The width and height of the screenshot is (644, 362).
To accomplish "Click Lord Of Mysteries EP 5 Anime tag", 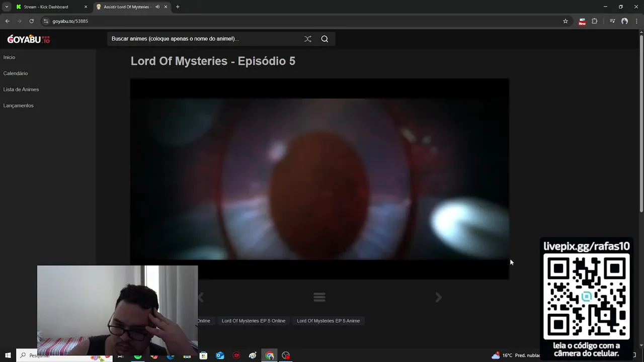I will [328, 321].
